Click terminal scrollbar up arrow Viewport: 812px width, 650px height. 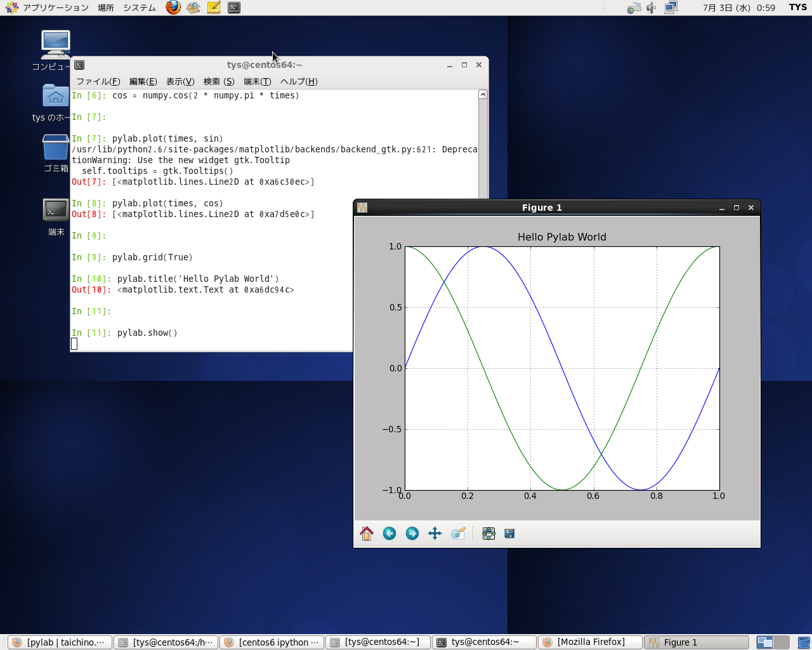click(x=483, y=95)
